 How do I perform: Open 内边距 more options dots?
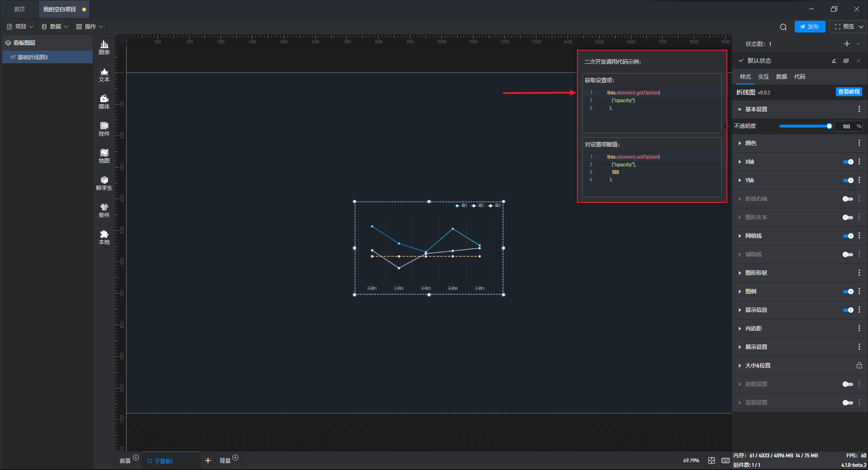pos(859,329)
